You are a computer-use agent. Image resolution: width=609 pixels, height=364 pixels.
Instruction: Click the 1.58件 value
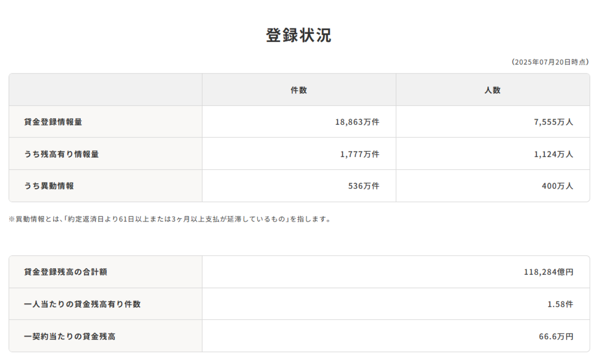click(x=560, y=304)
